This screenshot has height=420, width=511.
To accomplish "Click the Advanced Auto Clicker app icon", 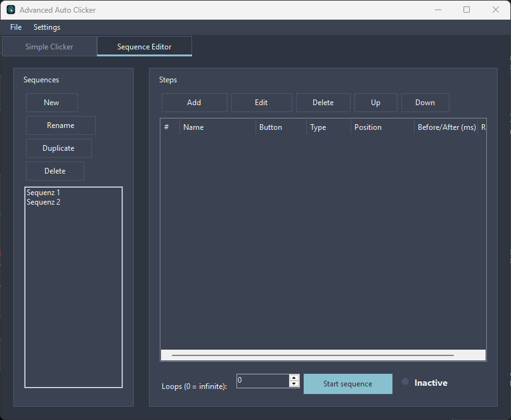I will click(11, 10).
